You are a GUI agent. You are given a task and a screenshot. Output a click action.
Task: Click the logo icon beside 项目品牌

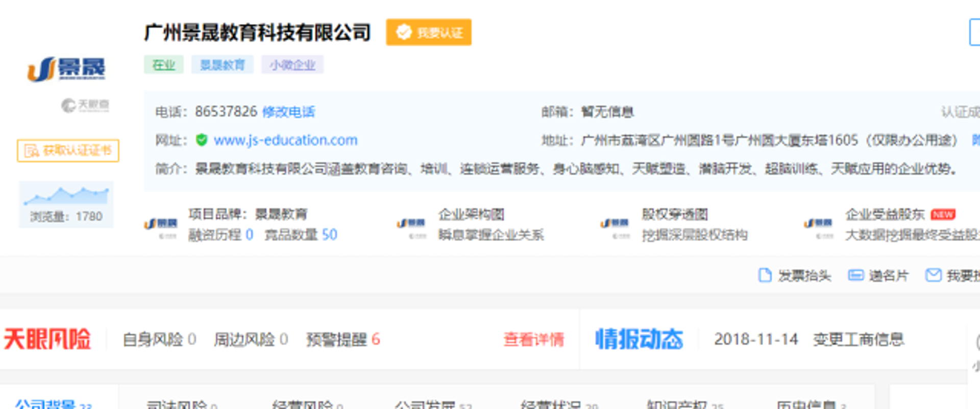click(160, 229)
